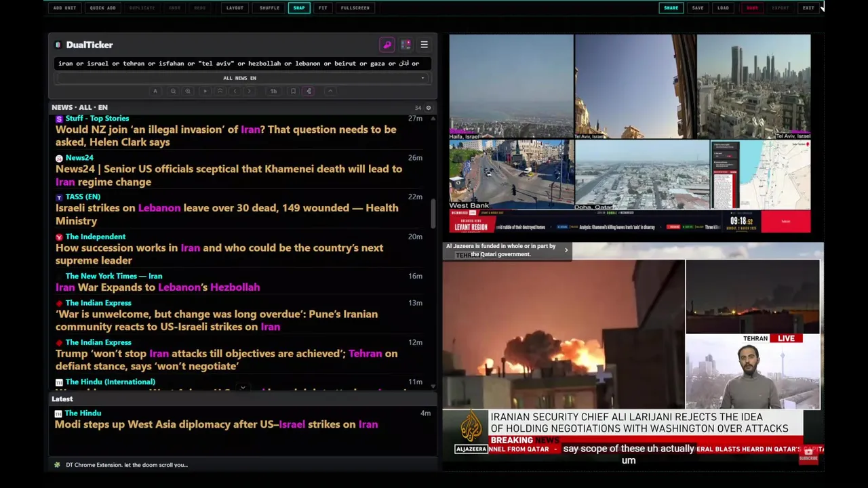Click the 'Latest' section label

coord(62,399)
